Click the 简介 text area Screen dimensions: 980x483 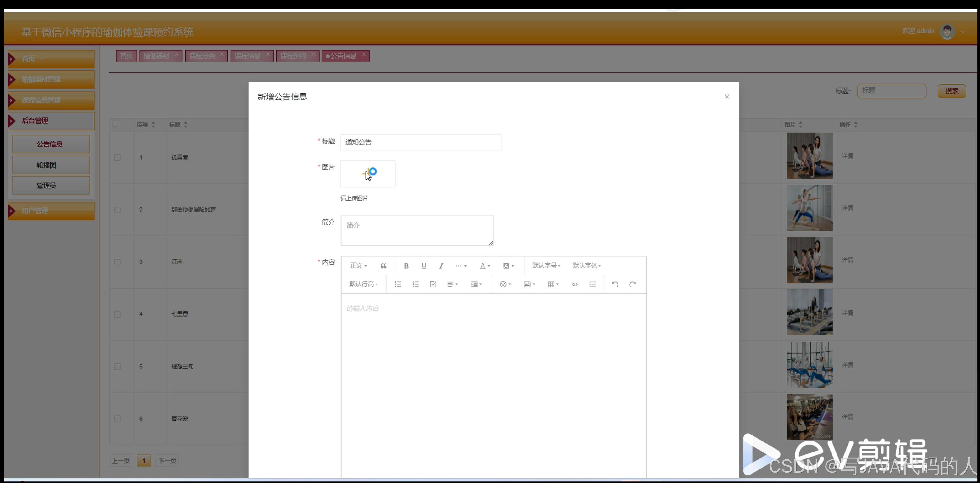[x=417, y=231]
